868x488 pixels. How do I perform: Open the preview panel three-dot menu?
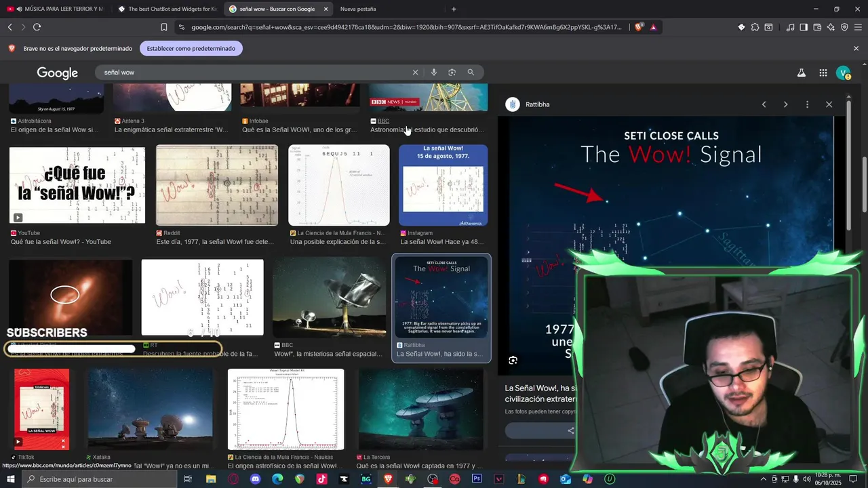807,104
